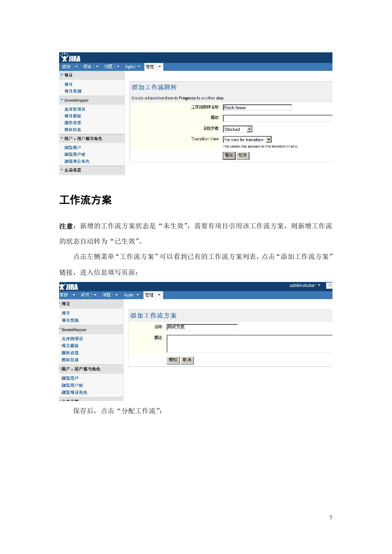
Task: Click 增加 in the 添加工作流跳转 form
Action: tap(229, 155)
